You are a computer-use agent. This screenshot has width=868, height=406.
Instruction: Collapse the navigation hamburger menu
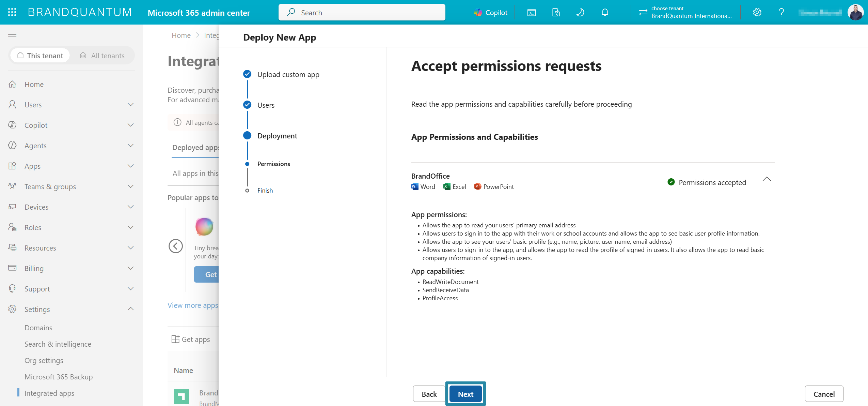pos(12,34)
